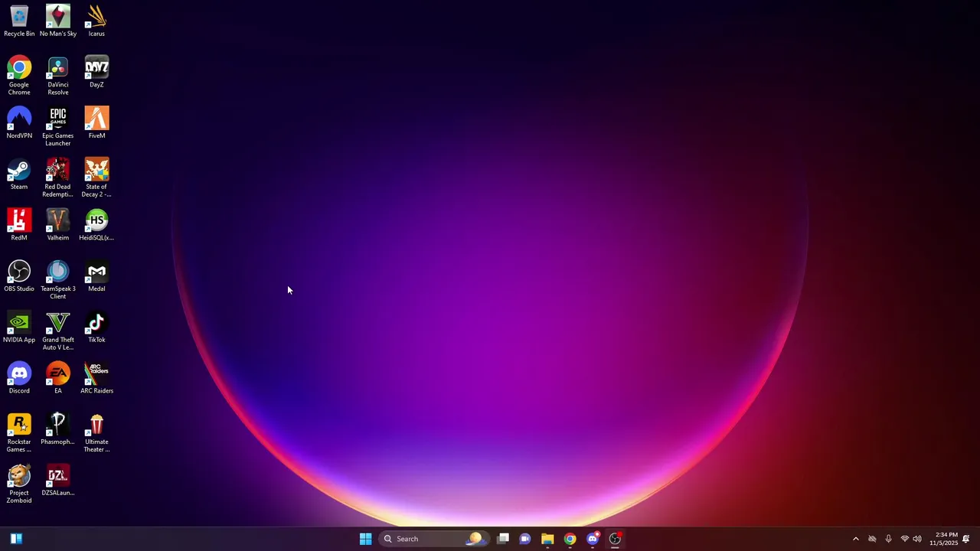
Task: Select the Valheim desktop shortcut
Action: tap(58, 224)
